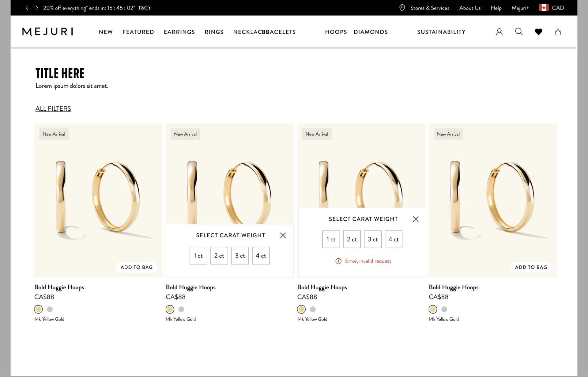Choose 1 ct in the error panel

click(x=331, y=239)
